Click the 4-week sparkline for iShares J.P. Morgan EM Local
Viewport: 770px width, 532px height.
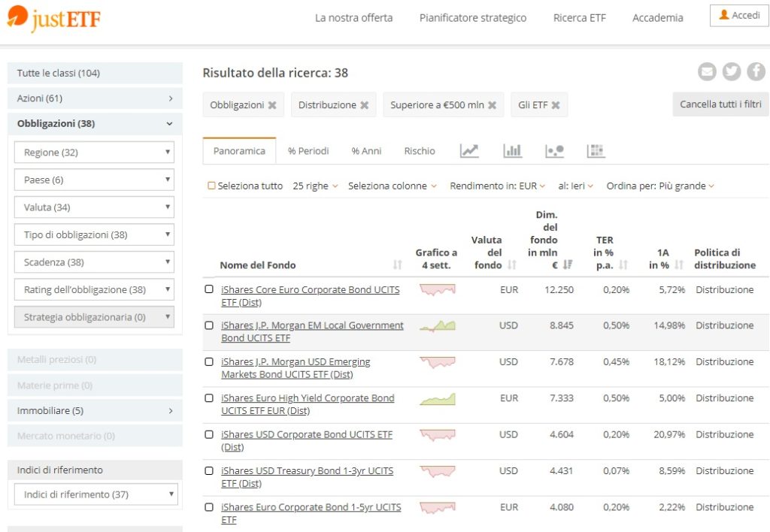click(438, 326)
